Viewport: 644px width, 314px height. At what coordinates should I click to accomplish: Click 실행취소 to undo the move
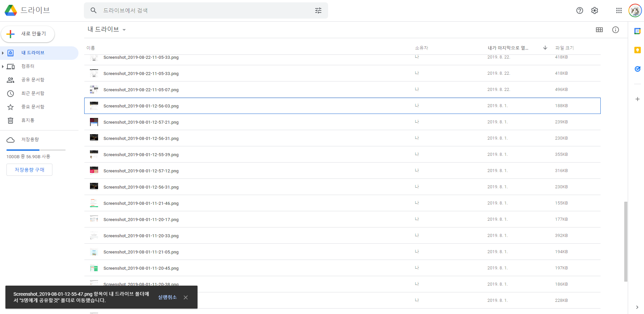[167, 297]
